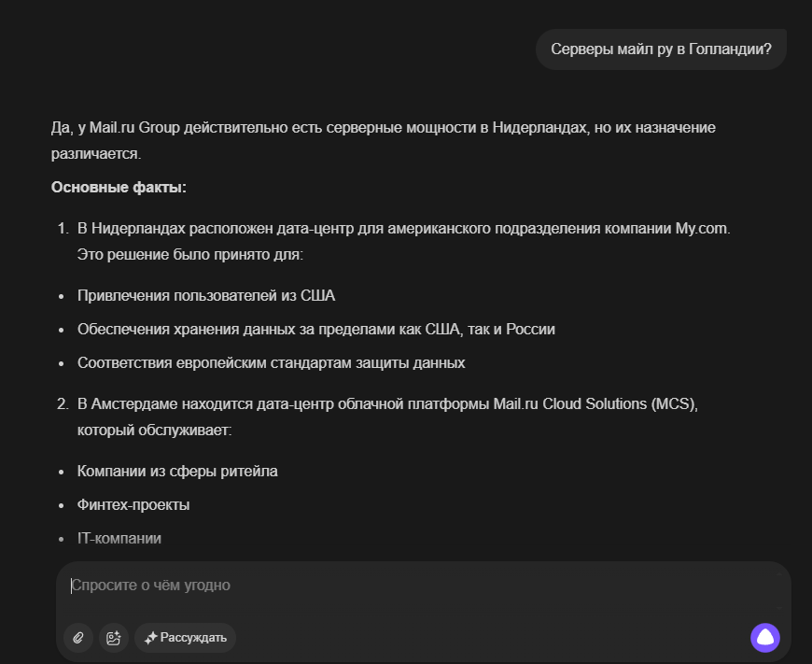Click the paperclip attach file icon

tap(78, 638)
